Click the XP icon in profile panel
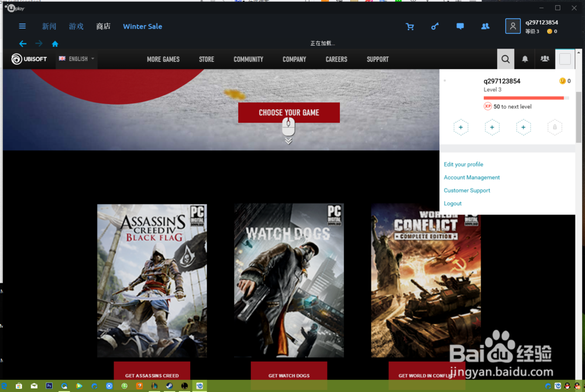The height and width of the screenshot is (392, 585). click(x=488, y=106)
